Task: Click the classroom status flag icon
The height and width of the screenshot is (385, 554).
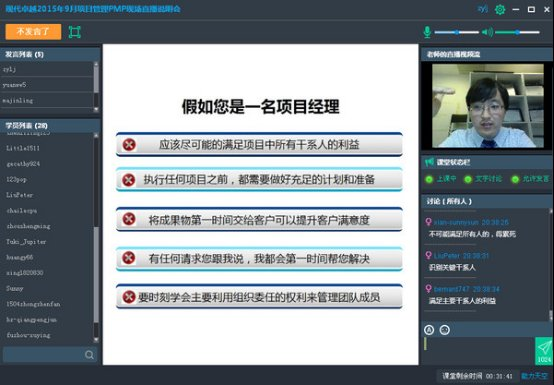Action: tap(429, 162)
